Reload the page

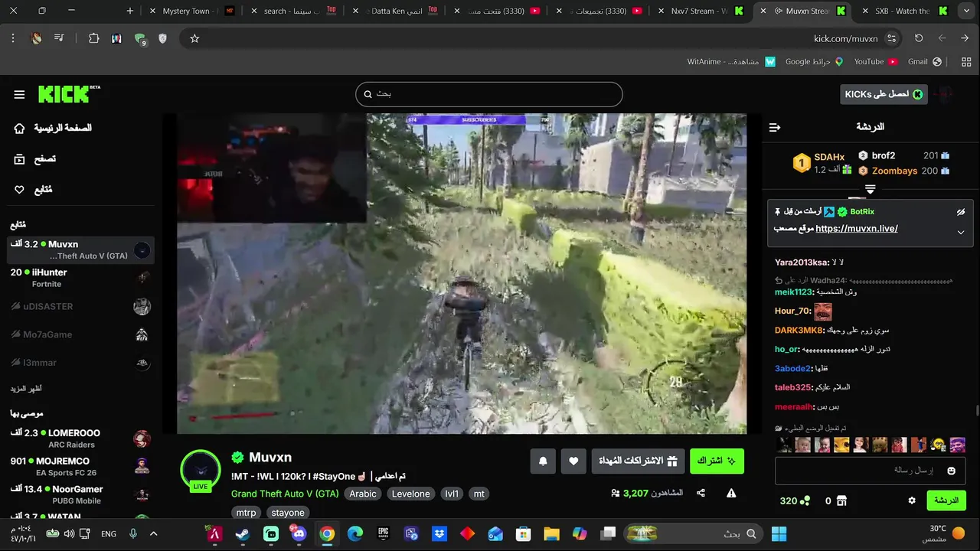click(919, 38)
